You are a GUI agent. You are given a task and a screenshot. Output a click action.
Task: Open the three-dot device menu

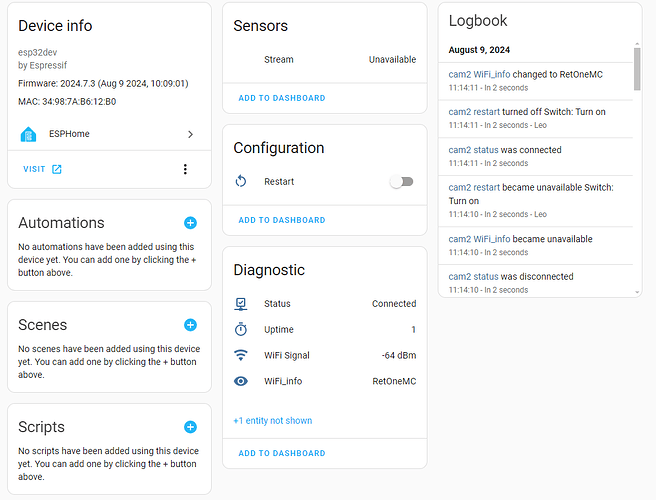(185, 169)
